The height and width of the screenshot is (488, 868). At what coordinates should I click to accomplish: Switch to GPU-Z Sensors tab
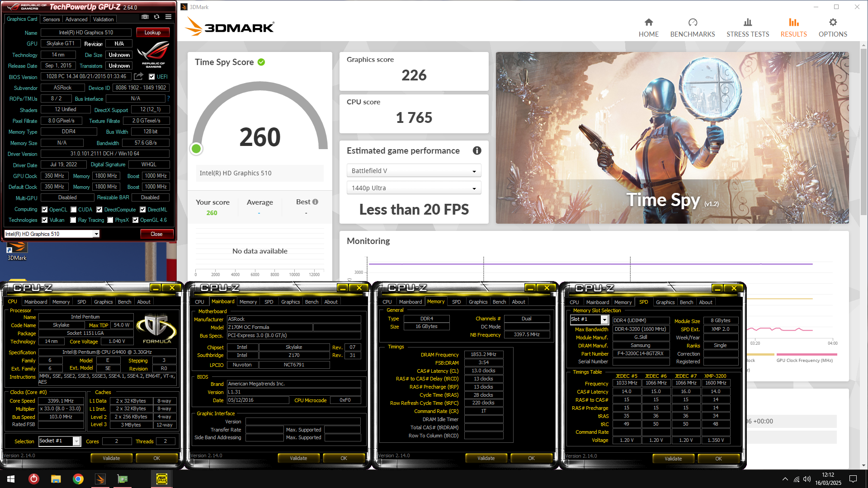(51, 19)
